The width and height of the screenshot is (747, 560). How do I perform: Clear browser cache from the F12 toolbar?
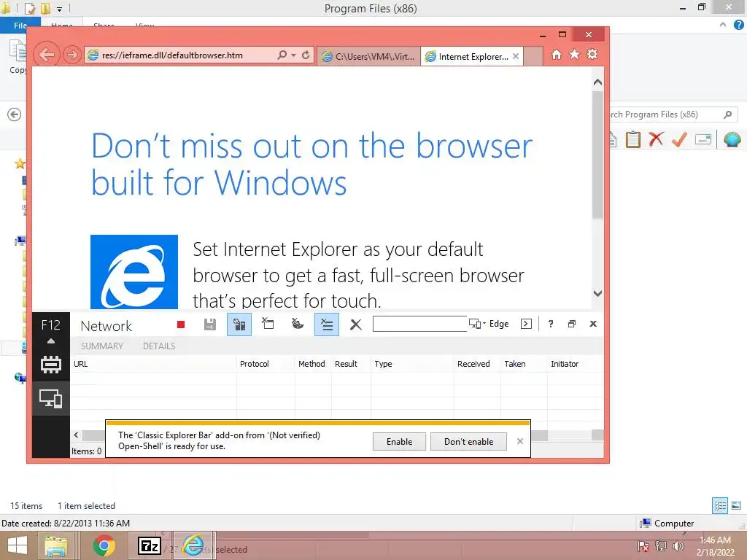(x=268, y=324)
